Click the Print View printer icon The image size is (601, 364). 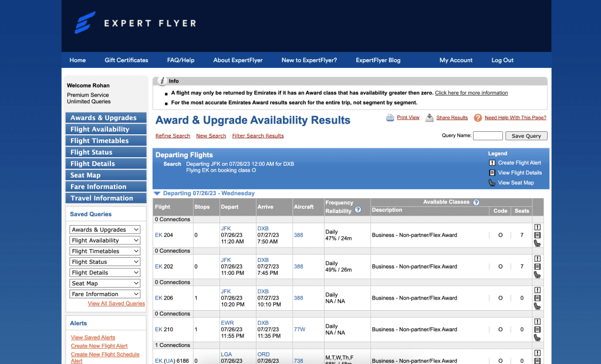click(x=390, y=117)
